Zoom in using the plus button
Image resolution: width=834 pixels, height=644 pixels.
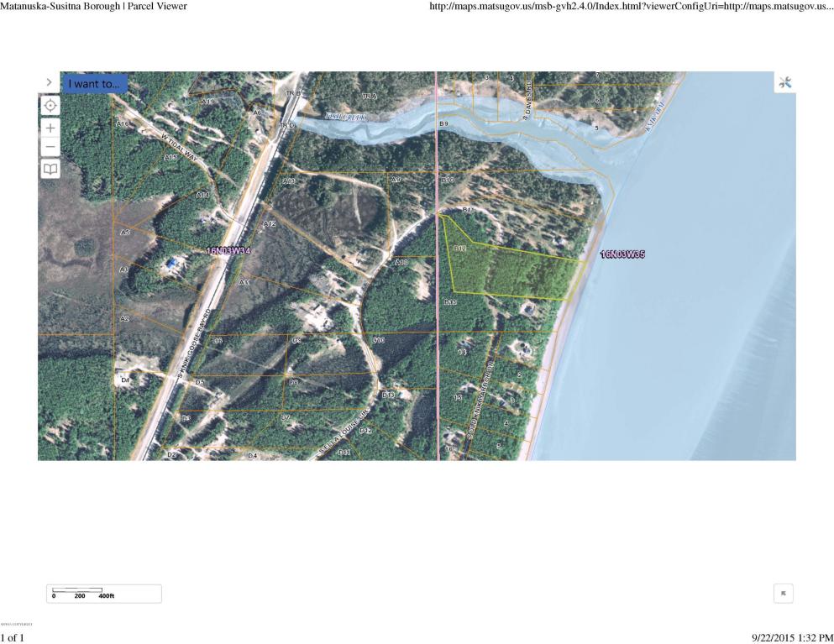50,128
